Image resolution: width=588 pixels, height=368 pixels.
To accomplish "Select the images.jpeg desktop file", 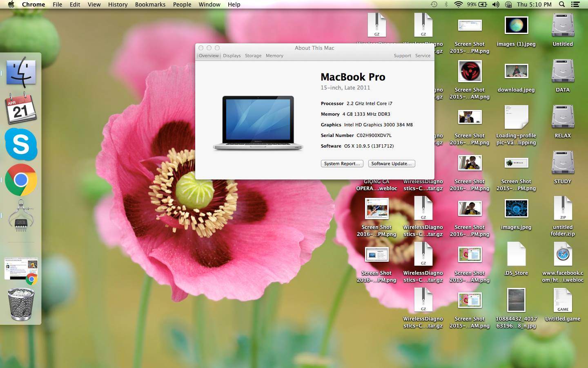I will click(516, 209).
